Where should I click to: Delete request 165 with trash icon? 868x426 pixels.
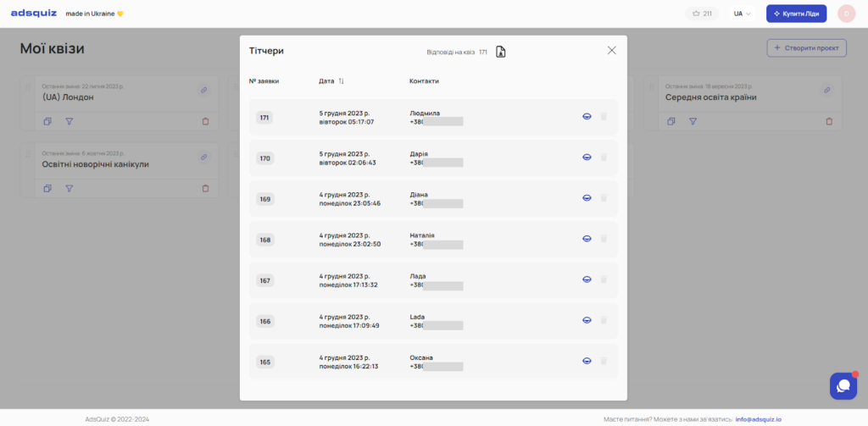pos(604,361)
